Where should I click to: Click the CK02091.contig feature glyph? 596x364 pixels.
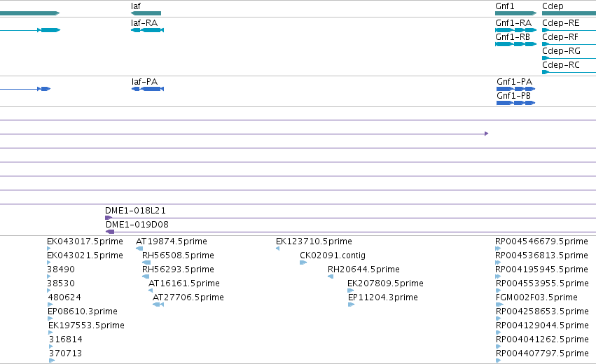point(303,262)
